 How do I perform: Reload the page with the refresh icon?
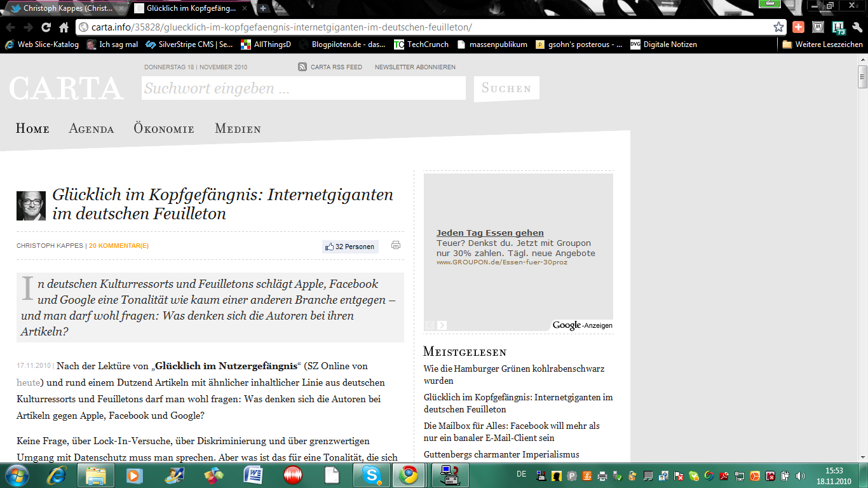coord(46,27)
